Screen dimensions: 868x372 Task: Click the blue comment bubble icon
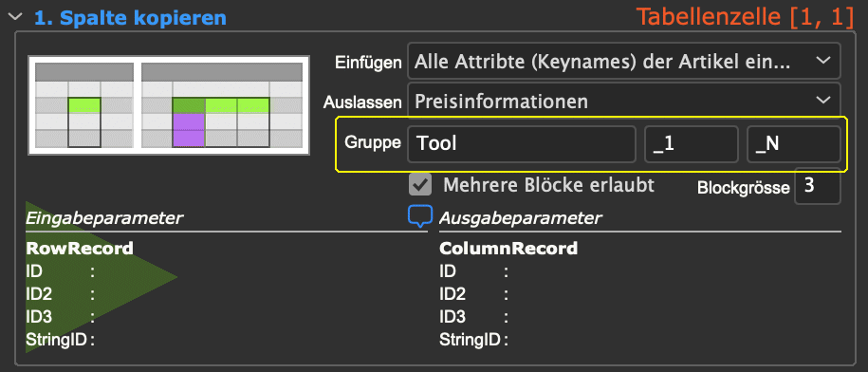pos(419,216)
